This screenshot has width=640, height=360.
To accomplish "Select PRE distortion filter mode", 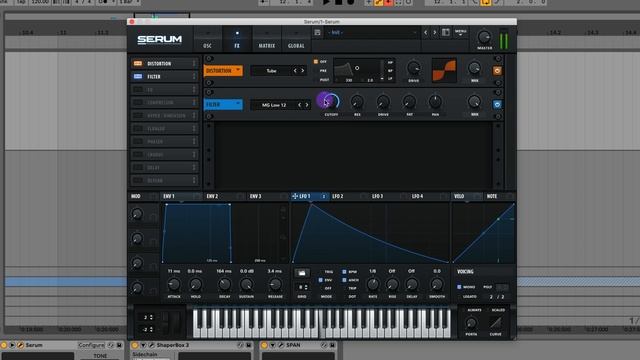I will (322, 71).
